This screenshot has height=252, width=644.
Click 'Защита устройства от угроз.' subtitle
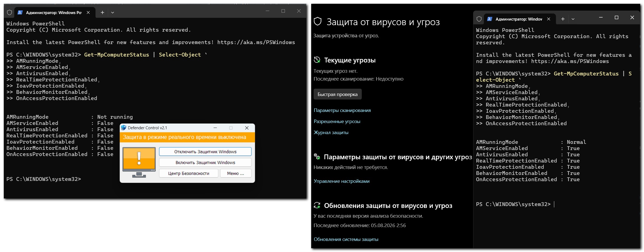[346, 36]
